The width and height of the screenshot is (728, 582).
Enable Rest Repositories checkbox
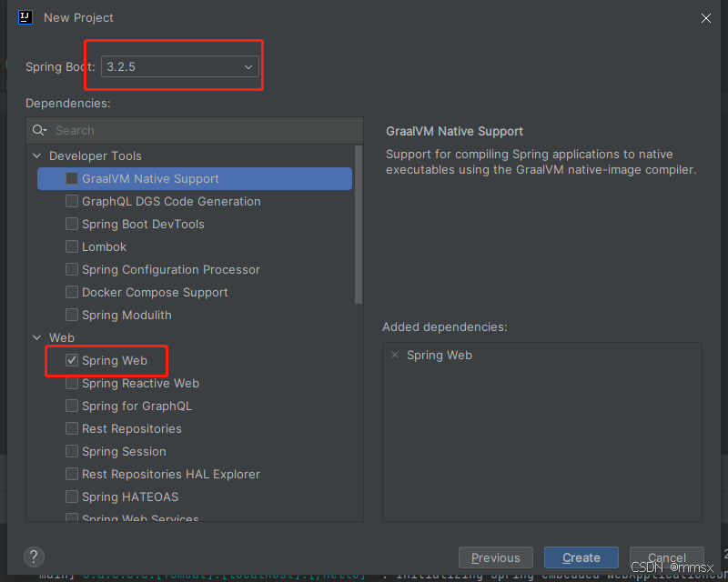[72, 429]
